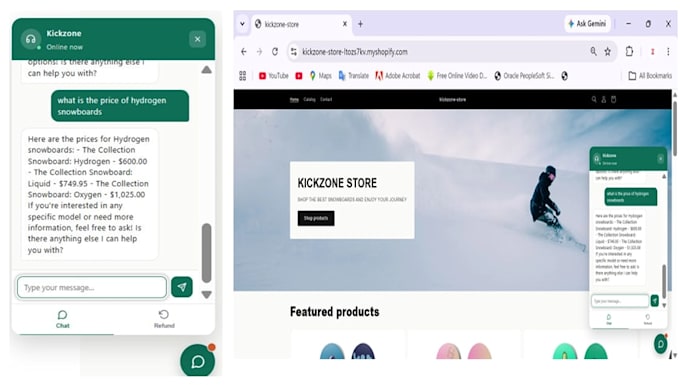This screenshot has height=385, width=680.
Task: Click the chat launcher bubble on the store page
Action: click(660, 344)
